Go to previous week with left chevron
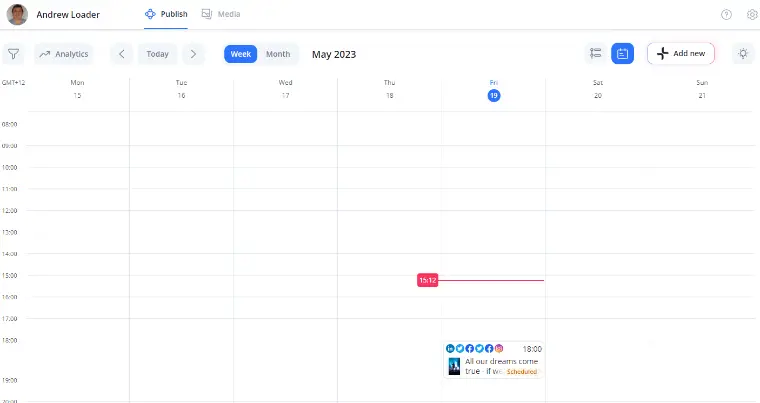 [x=121, y=54]
